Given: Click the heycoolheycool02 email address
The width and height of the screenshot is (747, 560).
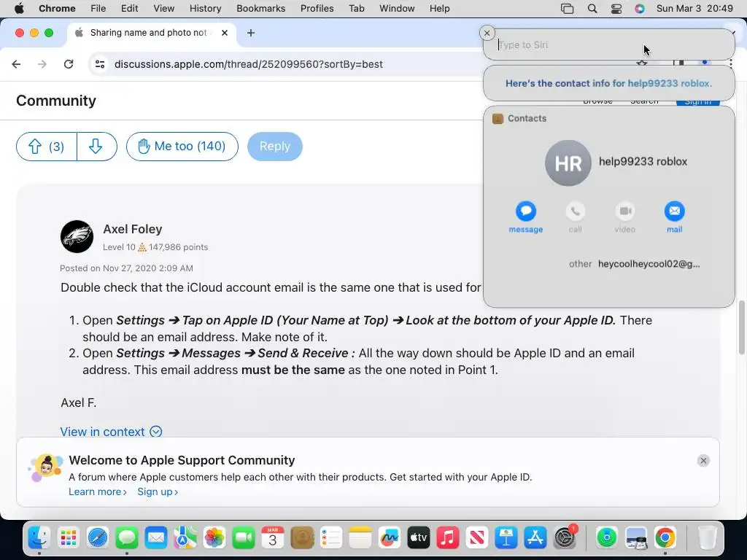Looking at the screenshot, I should 649,264.
